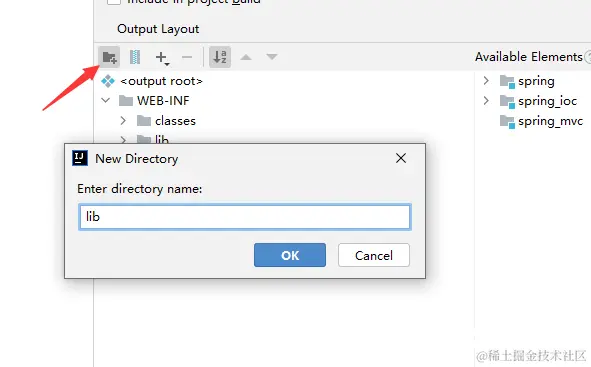
Task: Click the Move Up arrow
Action: point(246,57)
